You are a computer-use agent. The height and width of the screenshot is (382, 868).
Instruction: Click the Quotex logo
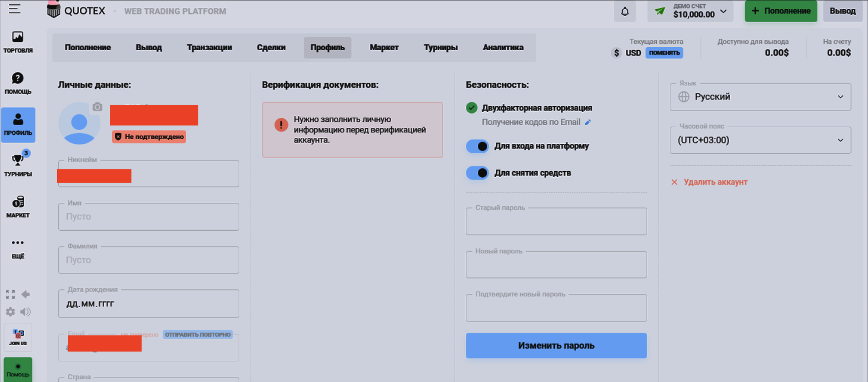(76, 10)
